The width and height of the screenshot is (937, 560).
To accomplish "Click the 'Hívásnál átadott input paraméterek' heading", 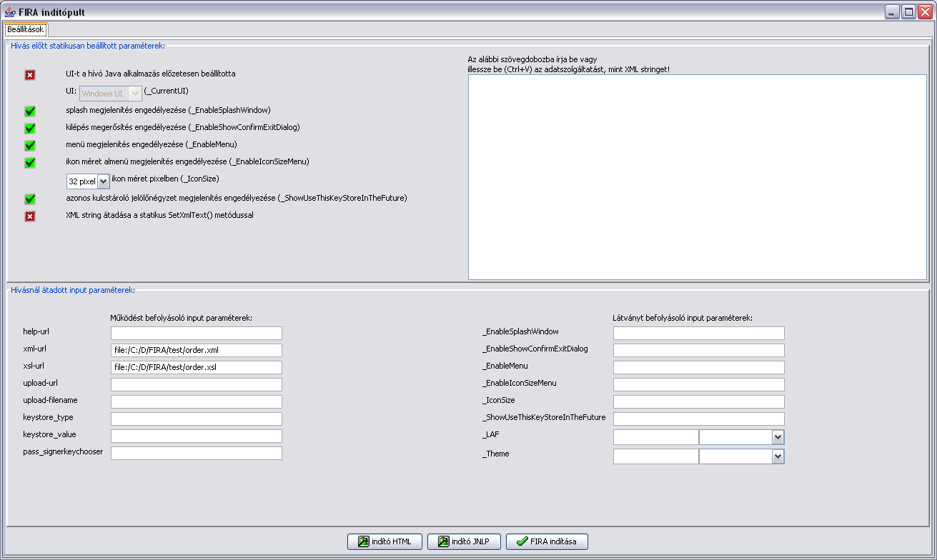I will point(73,290).
